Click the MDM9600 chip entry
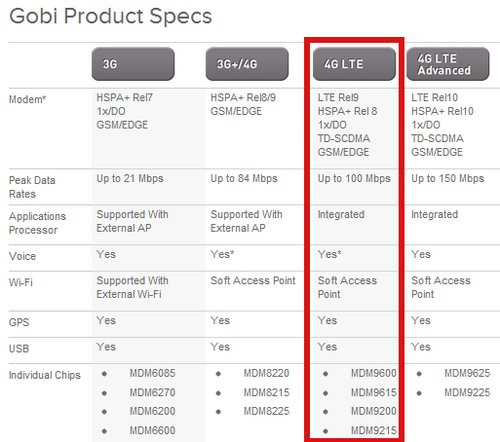The height and width of the screenshot is (442, 500). 374,373
